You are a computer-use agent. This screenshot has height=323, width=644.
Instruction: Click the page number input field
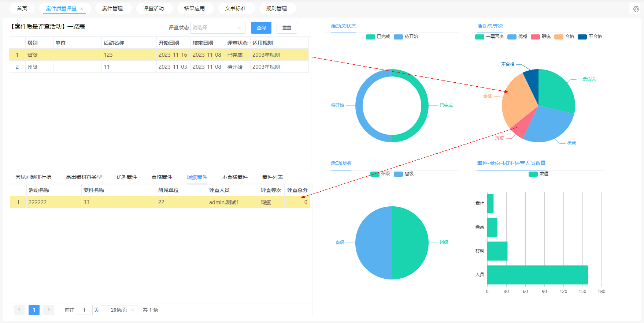click(84, 310)
